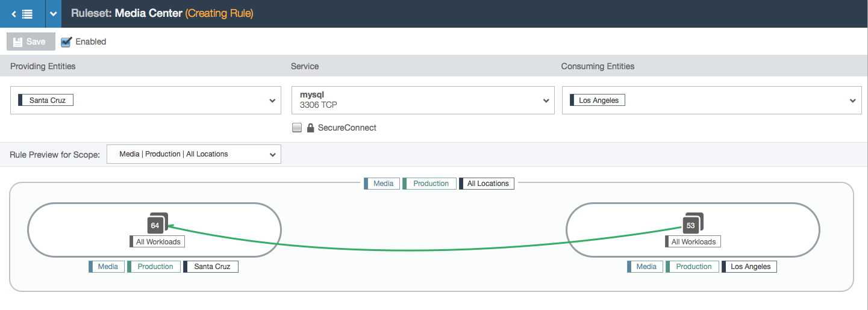Open the Rule Preview for Scope selector

click(193, 154)
